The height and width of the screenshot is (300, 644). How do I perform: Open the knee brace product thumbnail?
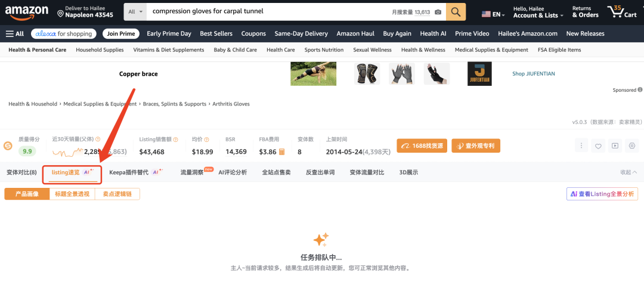(x=367, y=73)
